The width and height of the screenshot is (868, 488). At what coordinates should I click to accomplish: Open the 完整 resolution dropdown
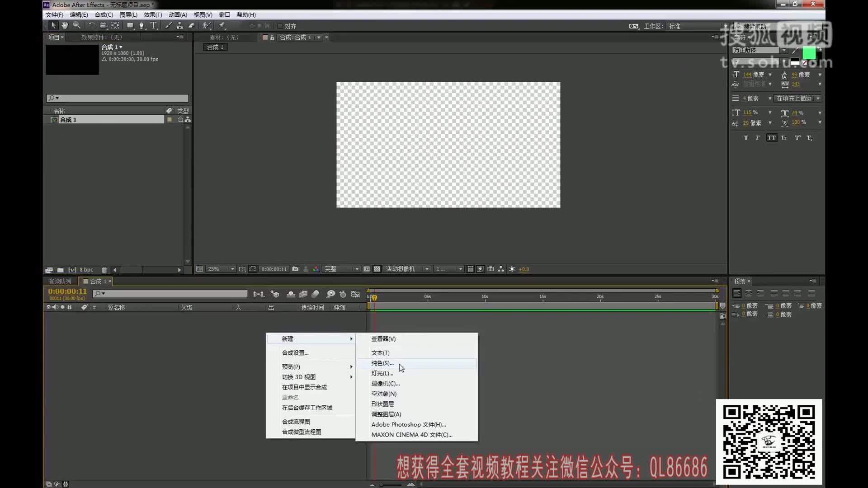pos(341,269)
